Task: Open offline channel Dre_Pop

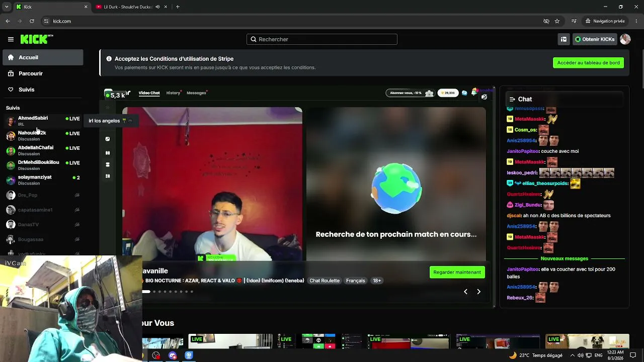Action: pyautogui.click(x=43, y=195)
